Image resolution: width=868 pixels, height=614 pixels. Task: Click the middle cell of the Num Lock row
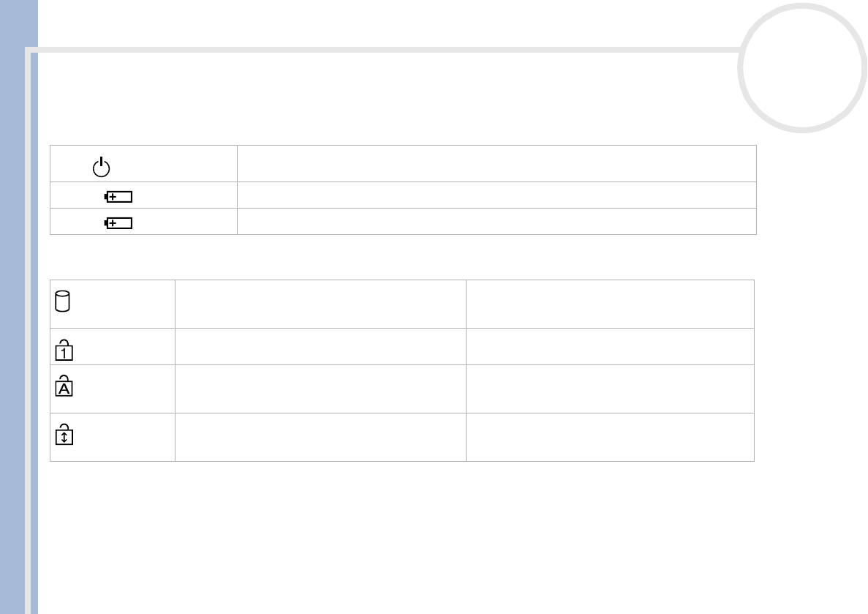pos(320,347)
